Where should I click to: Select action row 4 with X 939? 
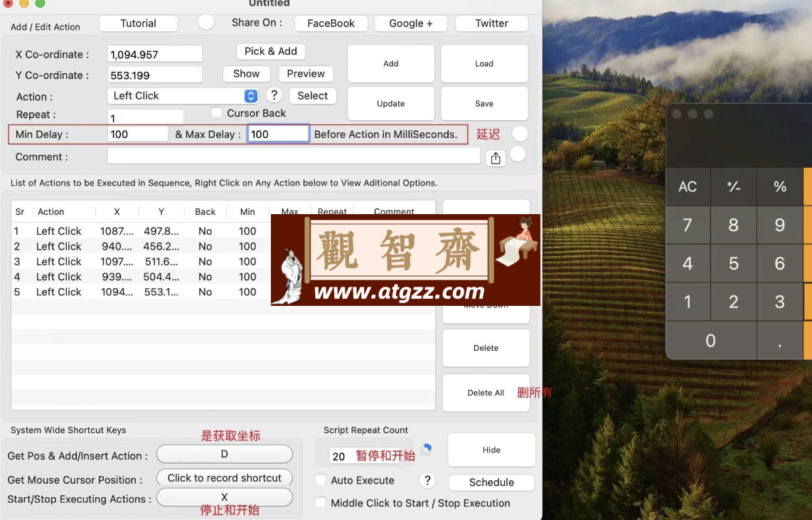(x=223, y=277)
